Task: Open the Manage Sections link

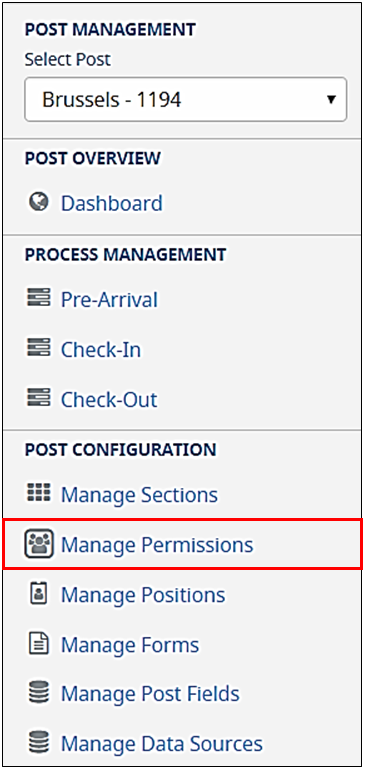Action: pyautogui.click(x=139, y=494)
